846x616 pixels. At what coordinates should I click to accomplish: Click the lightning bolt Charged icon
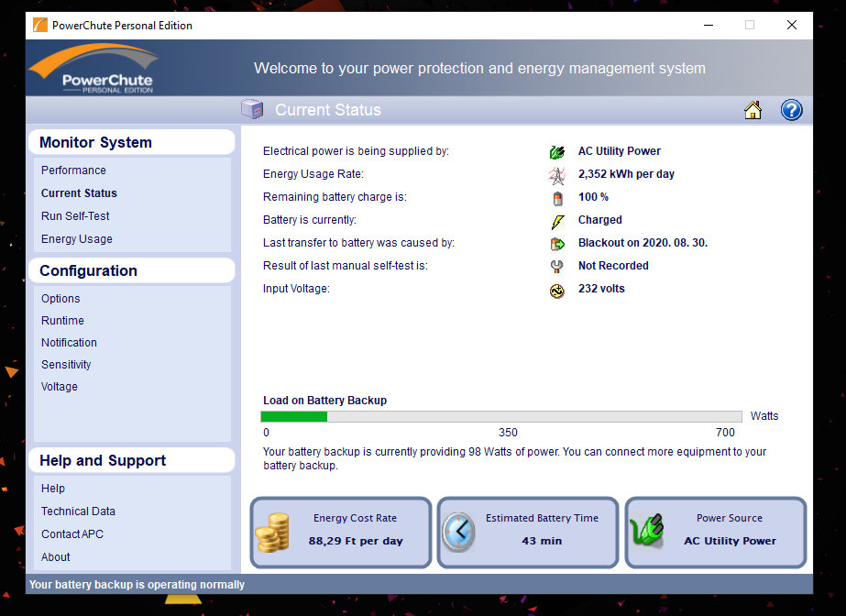(x=557, y=221)
